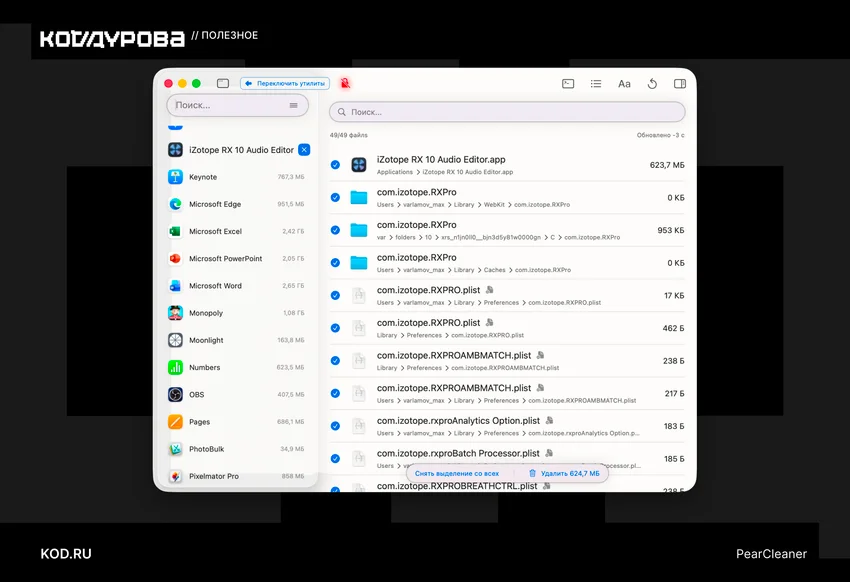Uncheck rxproBatch Processor.plist checkbox

click(x=335, y=458)
